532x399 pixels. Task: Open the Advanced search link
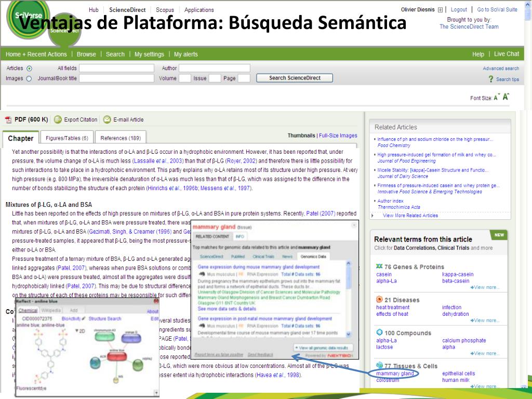(501, 69)
